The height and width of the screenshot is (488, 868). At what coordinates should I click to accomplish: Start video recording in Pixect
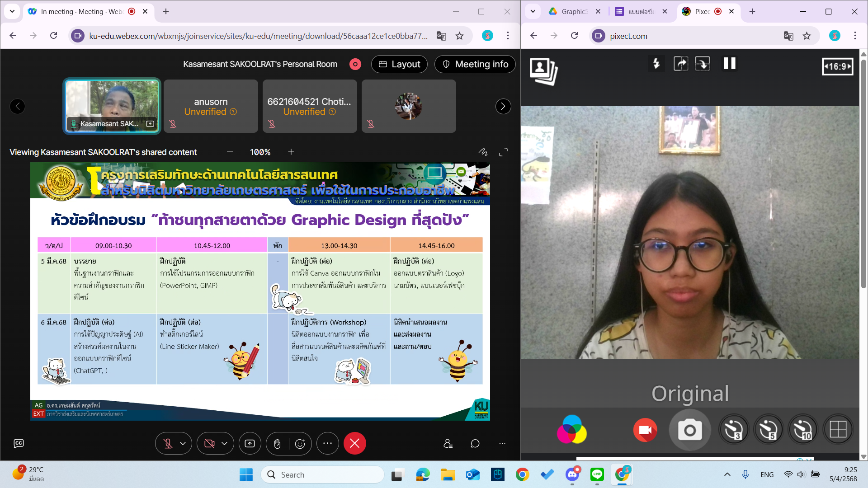pyautogui.click(x=645, y=430)
